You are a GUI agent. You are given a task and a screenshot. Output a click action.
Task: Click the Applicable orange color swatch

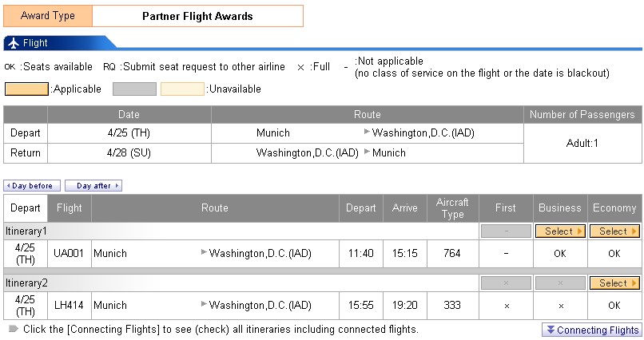27,89
